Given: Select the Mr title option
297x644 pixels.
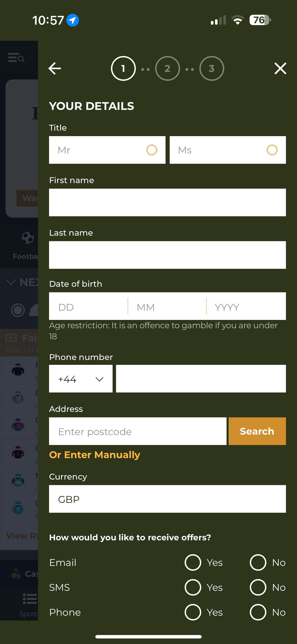Looking at the screenshot, I should [107, 150].
